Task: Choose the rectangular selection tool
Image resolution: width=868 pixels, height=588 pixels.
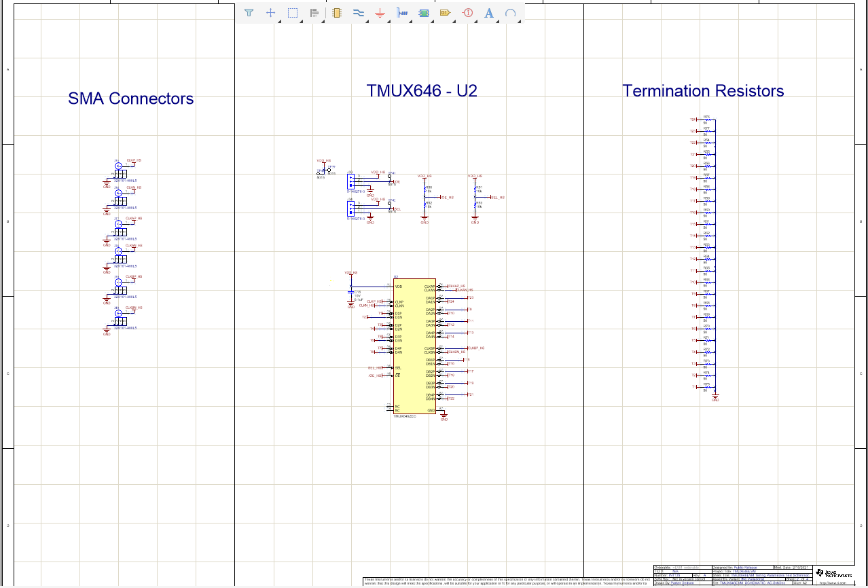Action: point(292,12)
